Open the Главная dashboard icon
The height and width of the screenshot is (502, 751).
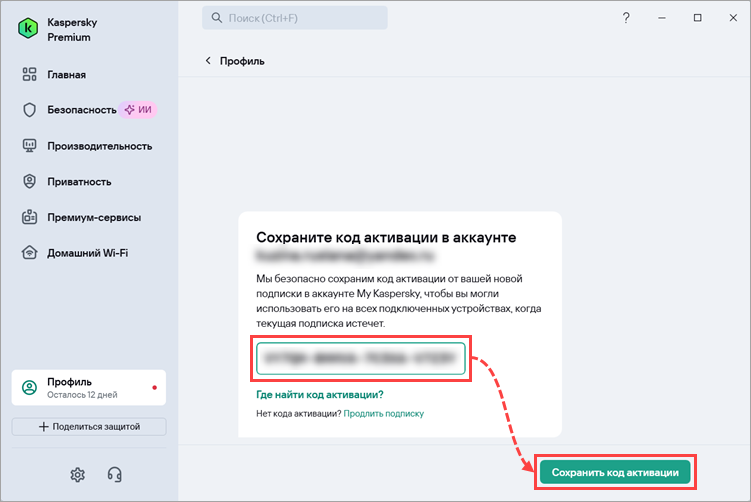[x=29, y=74]
